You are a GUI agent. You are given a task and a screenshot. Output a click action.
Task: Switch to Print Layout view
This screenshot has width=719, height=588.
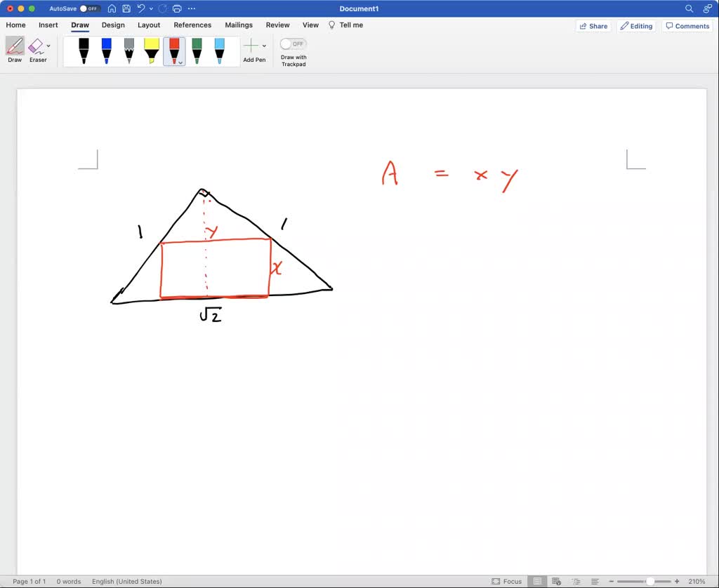click(x=537, y=581)
